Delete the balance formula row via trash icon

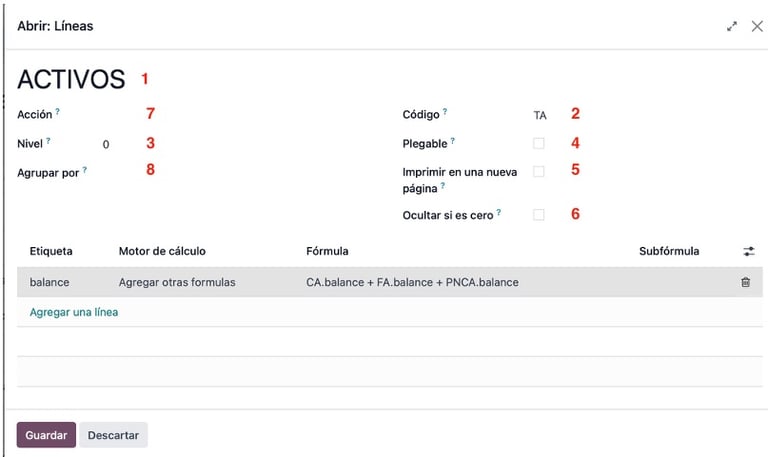745,282
